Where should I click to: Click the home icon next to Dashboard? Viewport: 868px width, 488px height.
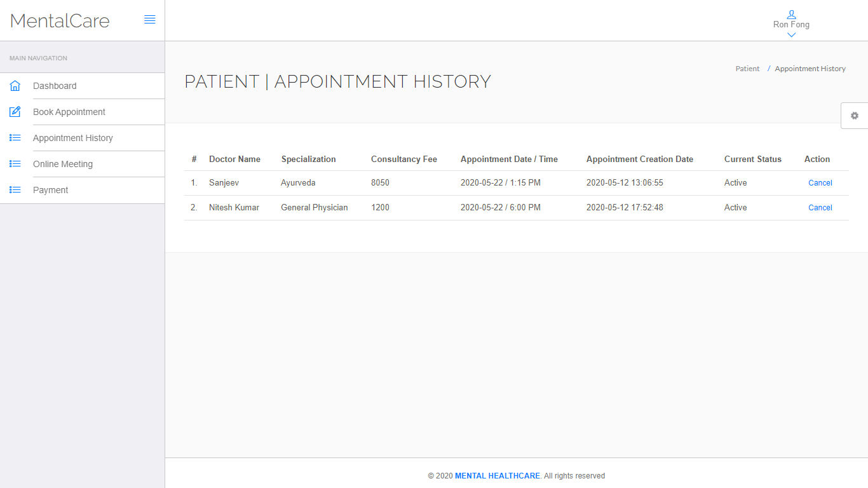(15, 86)
